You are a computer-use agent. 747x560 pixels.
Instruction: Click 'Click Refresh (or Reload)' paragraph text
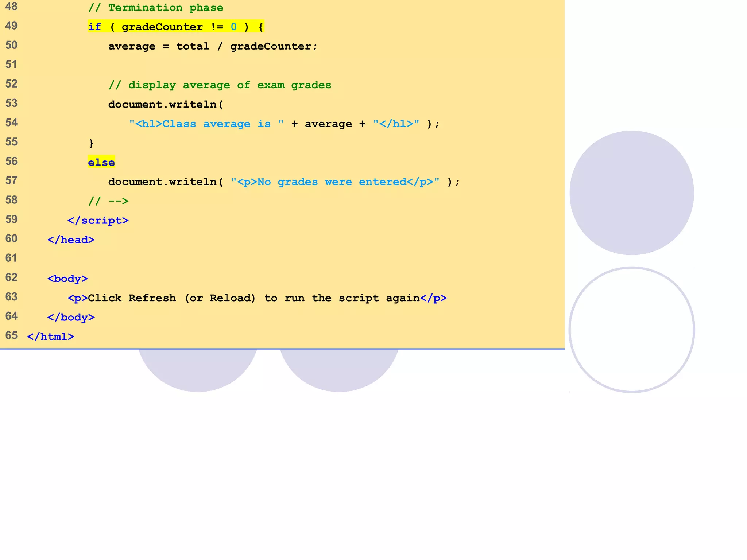click(171, 298)
